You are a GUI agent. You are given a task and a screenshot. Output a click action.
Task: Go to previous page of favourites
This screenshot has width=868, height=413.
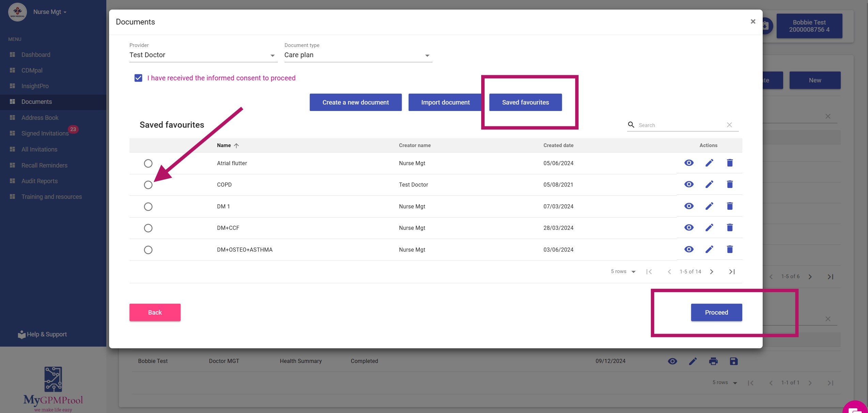pyautogui.click(x=669, y=272)
